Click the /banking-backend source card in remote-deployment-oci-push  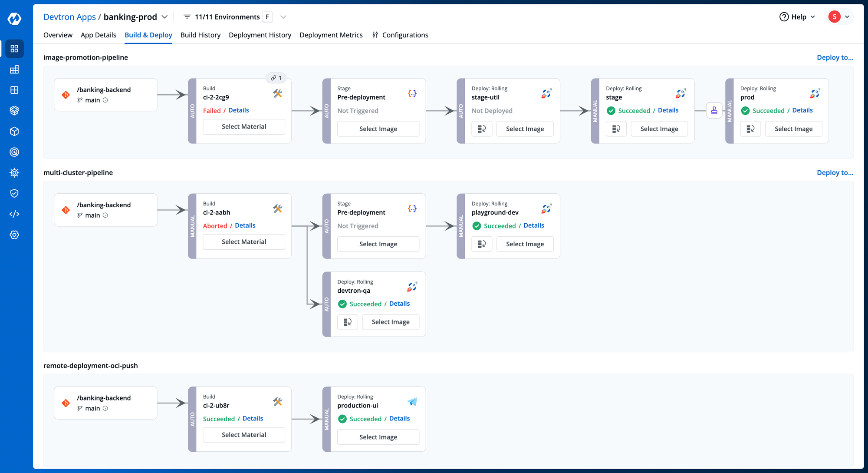(105, 403)
